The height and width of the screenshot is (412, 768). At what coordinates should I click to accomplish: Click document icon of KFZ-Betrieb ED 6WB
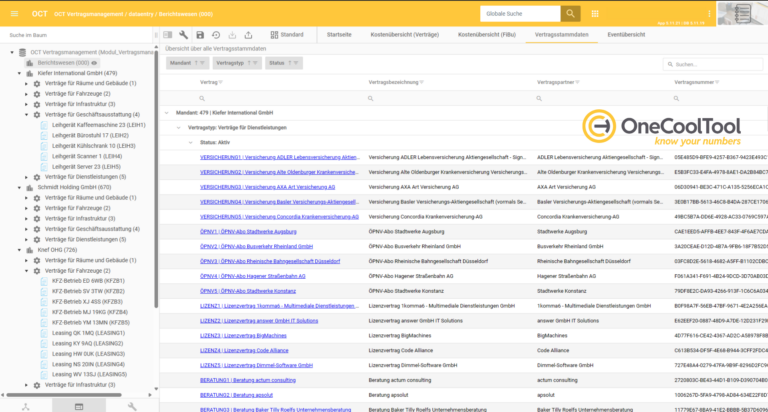(x=44, y=281)
